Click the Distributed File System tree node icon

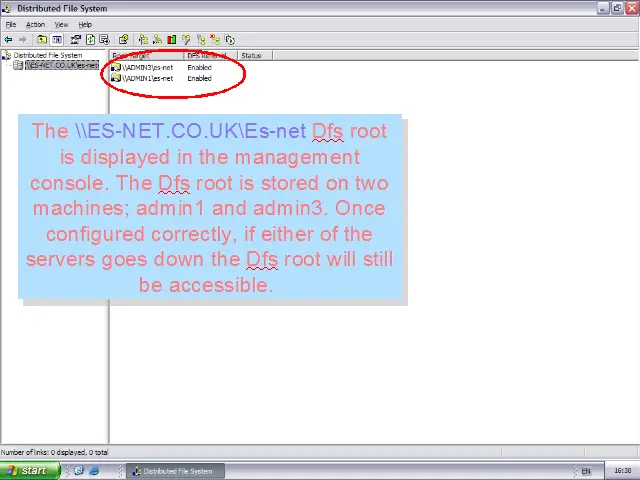[x=6, y=55]
